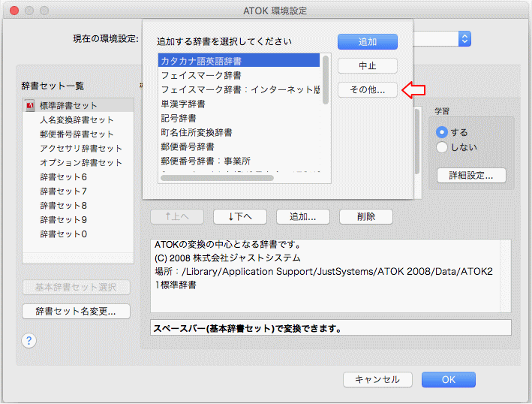Click the 追加 button in the dictionary sheet

click(x=368, y=41)
